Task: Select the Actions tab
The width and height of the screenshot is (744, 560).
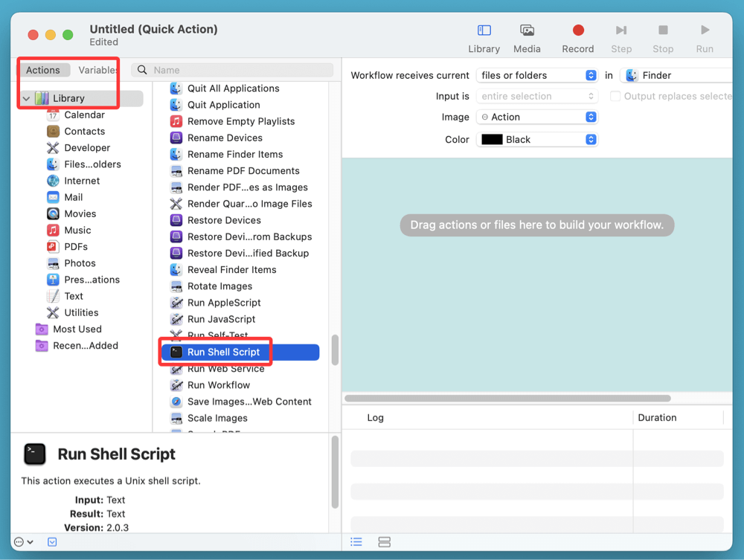Action: pyautogui.click(x=43, y=70)
